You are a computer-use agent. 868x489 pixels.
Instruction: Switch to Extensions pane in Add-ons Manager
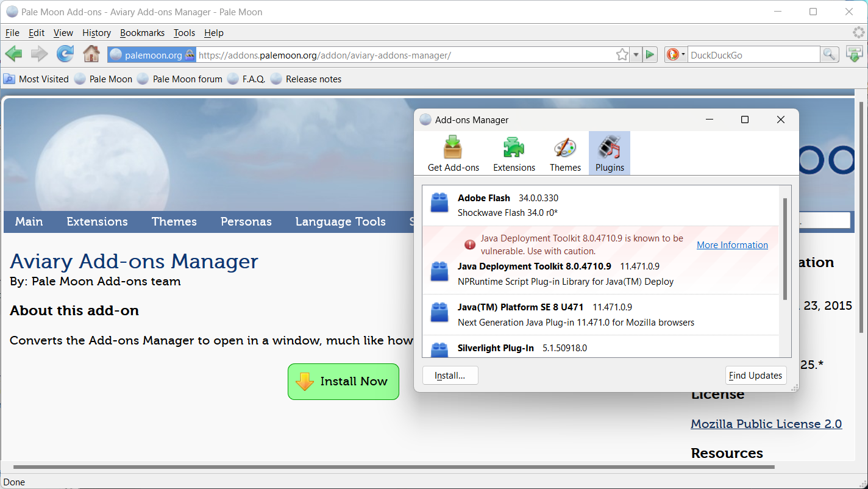click(514, 154)
